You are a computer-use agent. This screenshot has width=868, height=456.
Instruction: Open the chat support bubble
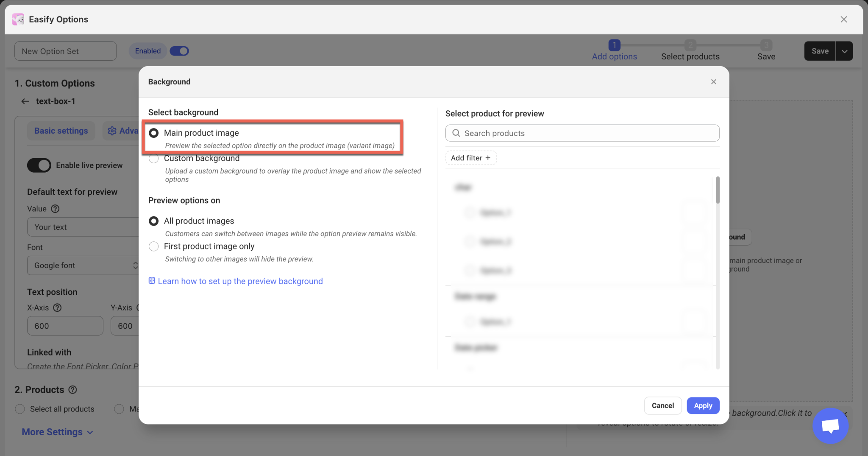pyautogui.click(x=830, y=425)
